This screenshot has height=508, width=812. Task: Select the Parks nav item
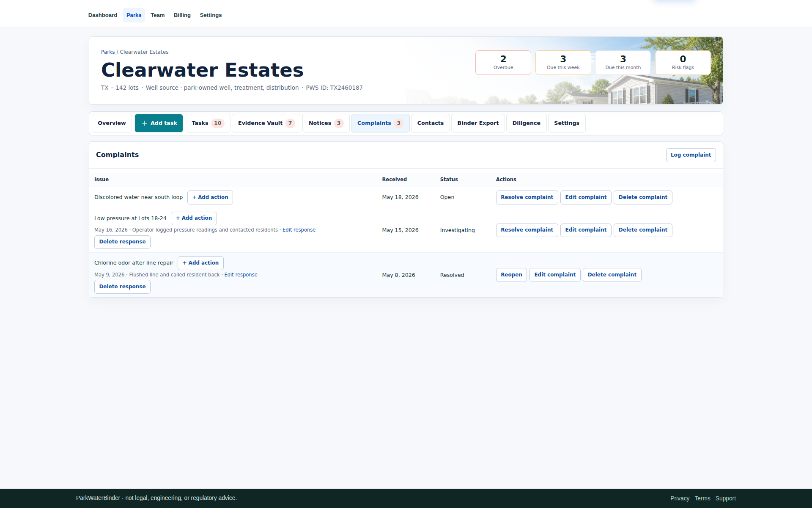[134, 15]
